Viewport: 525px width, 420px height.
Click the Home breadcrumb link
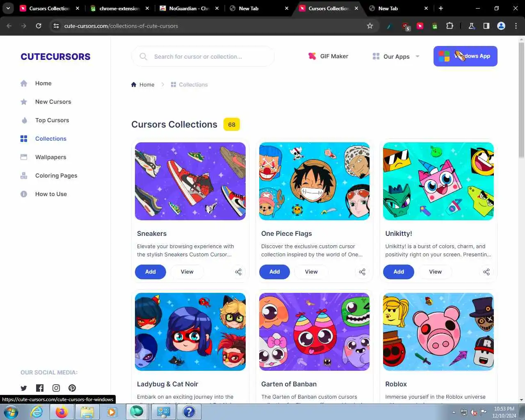point(143,84)
